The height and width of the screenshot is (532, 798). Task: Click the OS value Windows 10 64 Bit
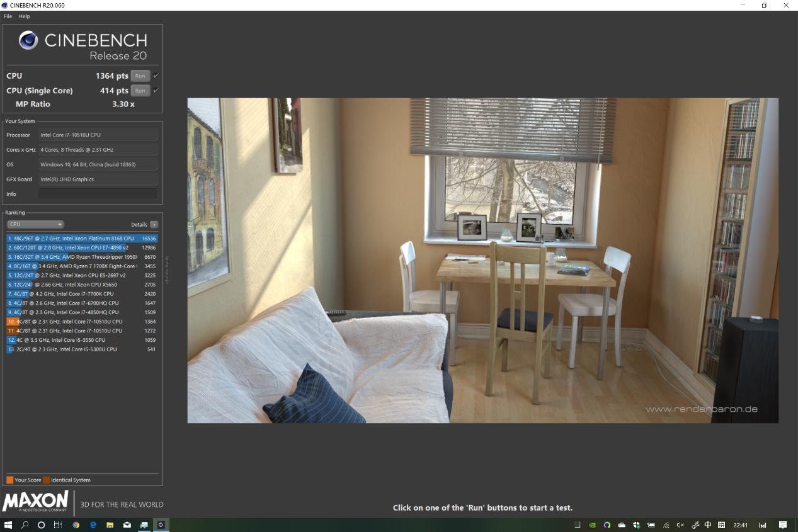(x=98, y=164)
